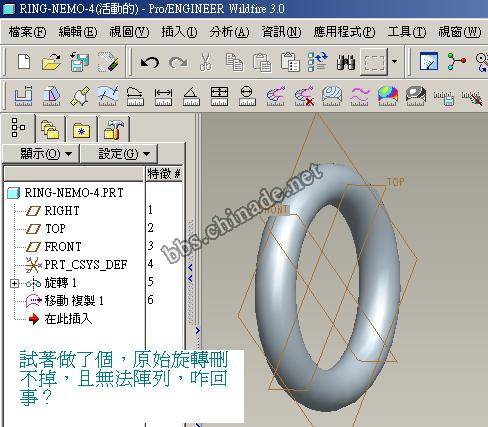Click the rainbow shaded curvature analysis icon
Screen dimensions: 488x427
click(x=388, y=96)
